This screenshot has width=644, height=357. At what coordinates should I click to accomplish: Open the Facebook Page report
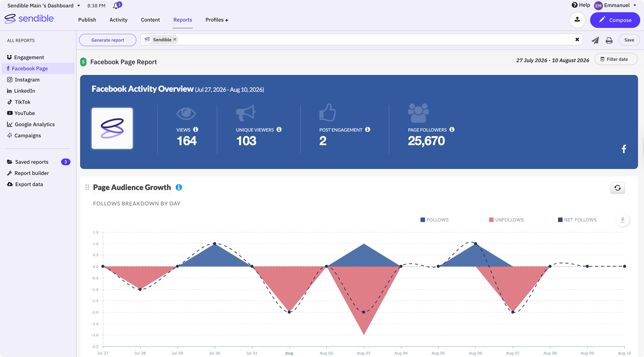[38, 68]
